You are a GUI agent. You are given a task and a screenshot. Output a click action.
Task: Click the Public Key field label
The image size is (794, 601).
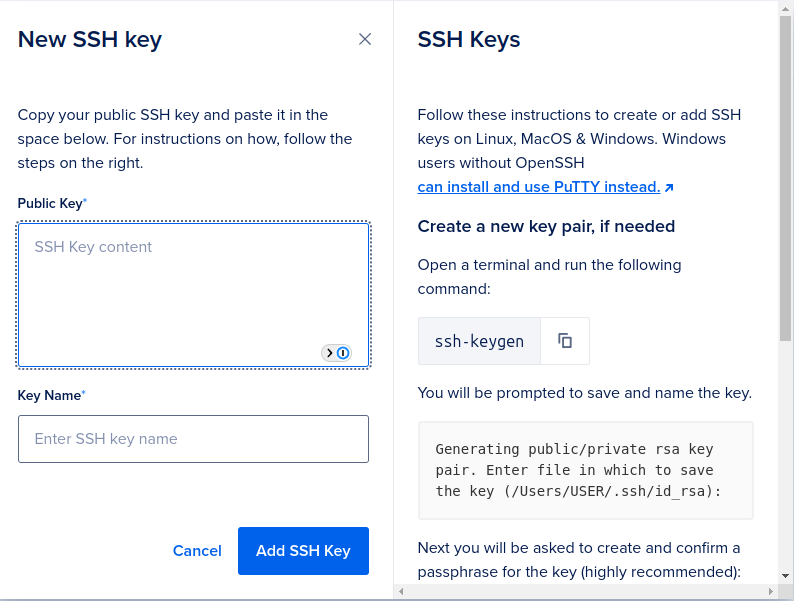[51, 203]
